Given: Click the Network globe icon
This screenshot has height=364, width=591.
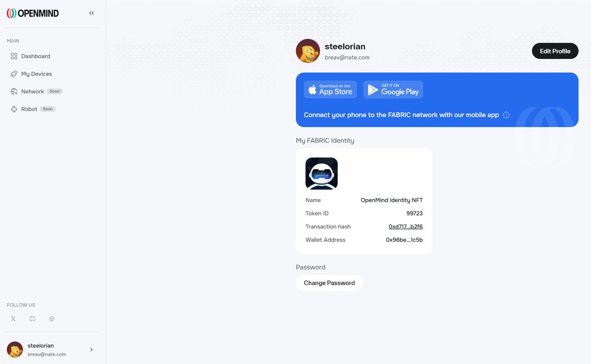Looking at the screenshot, I should [14, 91].
